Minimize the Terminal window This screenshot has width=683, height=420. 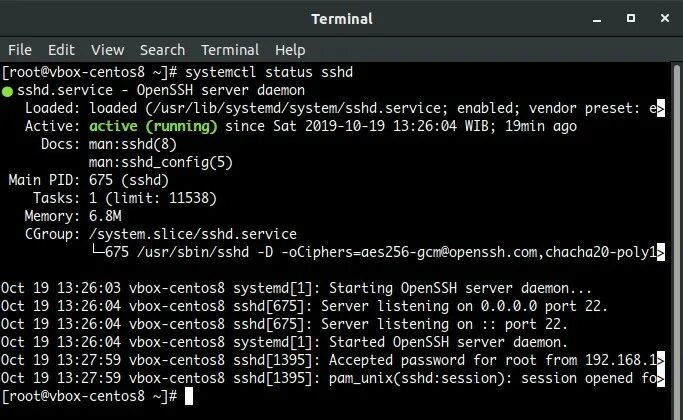(x=597, y=19)
